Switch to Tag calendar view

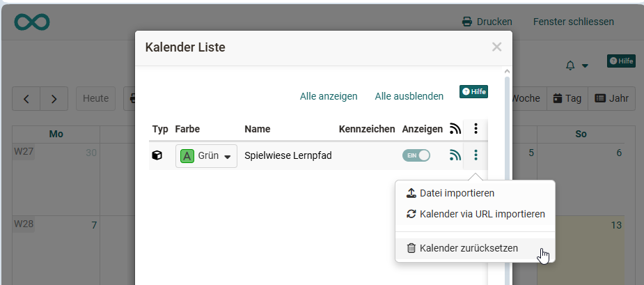(567, 99)
